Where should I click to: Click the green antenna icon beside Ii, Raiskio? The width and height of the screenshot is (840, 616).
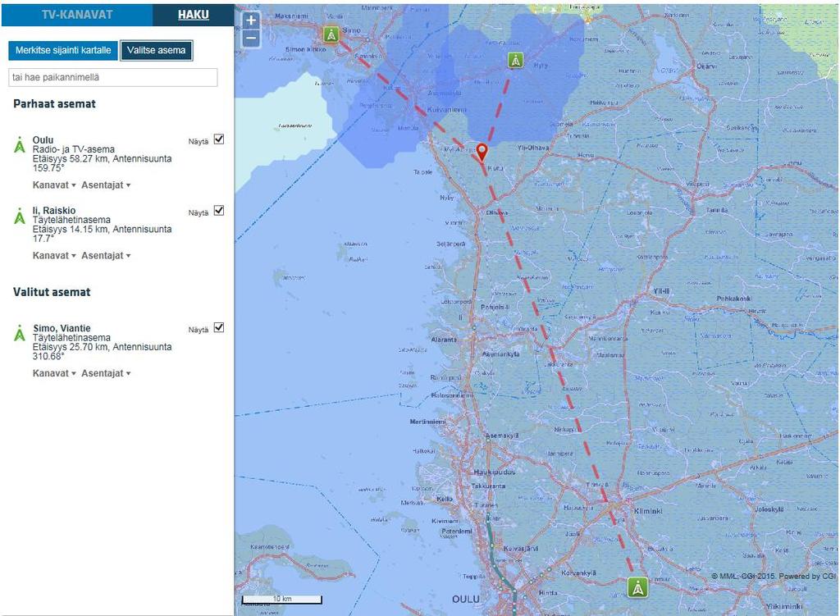[x=20, y=216]
